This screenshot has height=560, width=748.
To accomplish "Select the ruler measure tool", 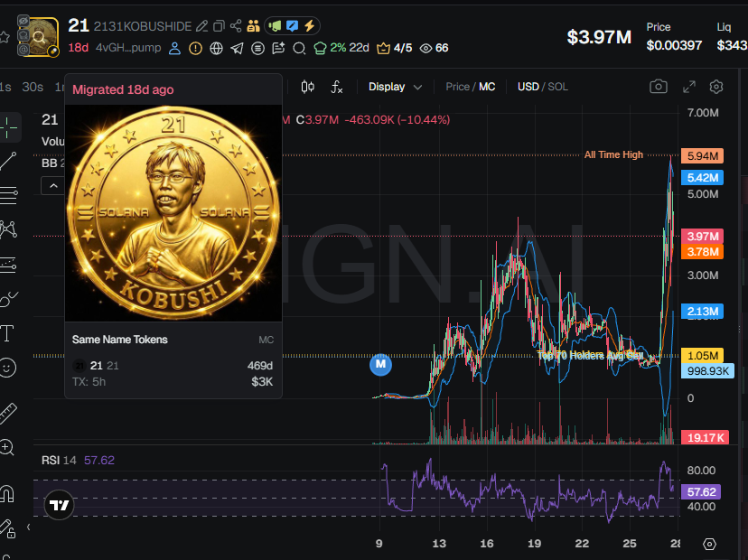I will coord(7,413).
